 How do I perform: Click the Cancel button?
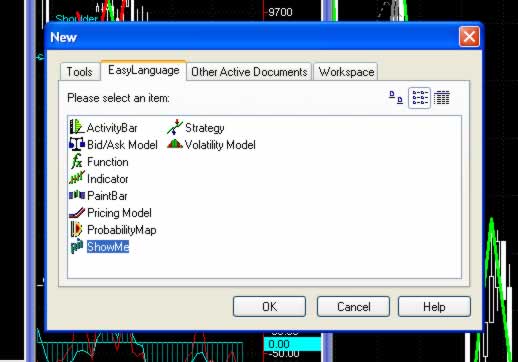pos(353,307)
